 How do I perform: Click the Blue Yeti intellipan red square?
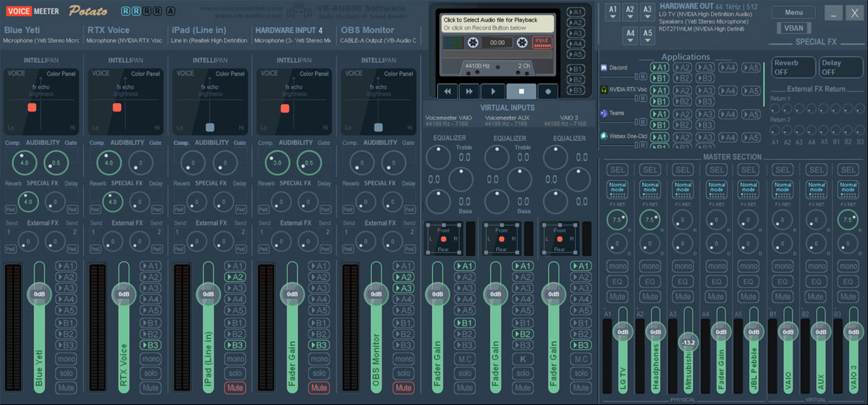pos(32,108)
